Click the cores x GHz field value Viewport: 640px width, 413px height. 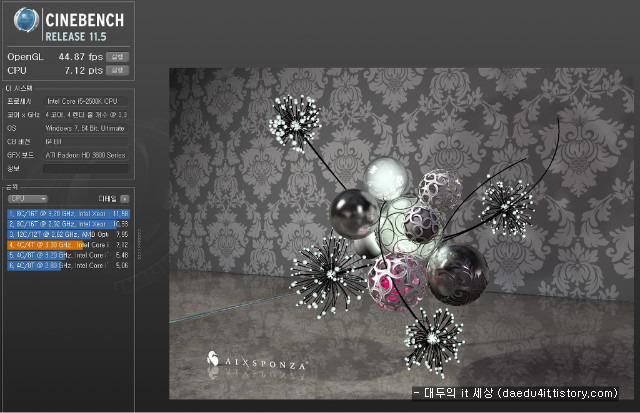(86, 115)
